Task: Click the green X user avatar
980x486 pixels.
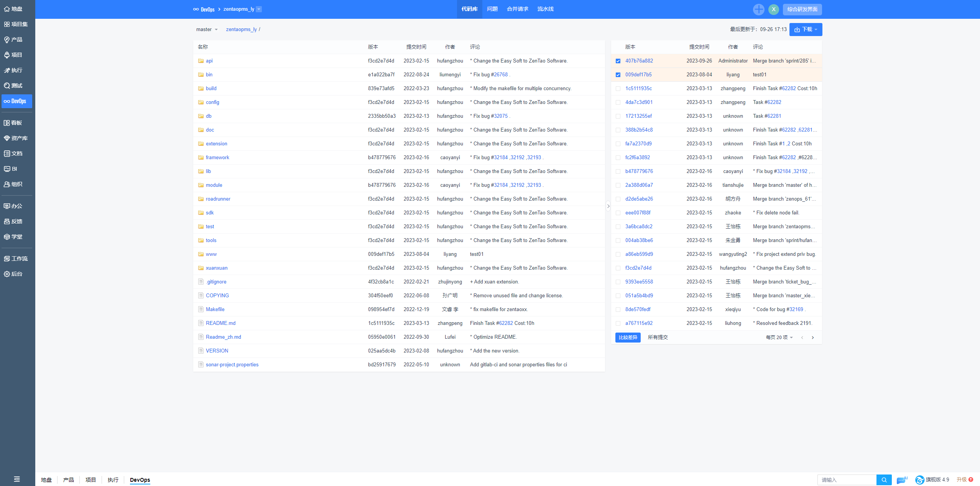Action: pyautogui.click(x=773, y=9)
